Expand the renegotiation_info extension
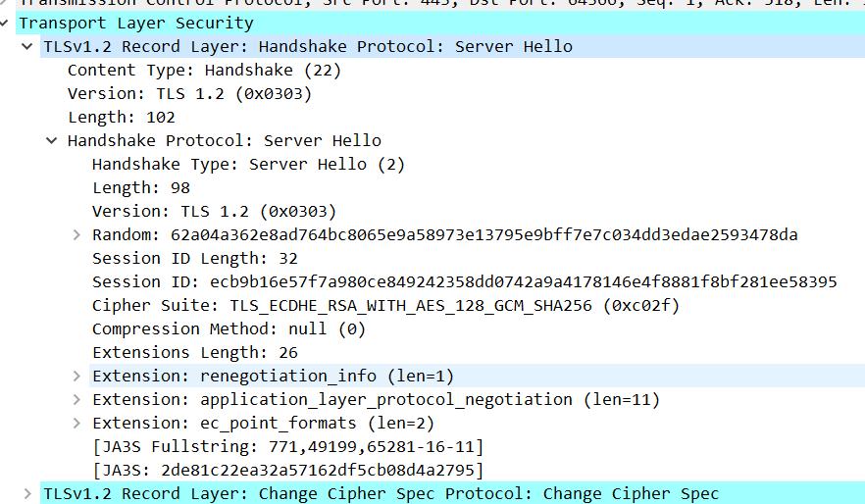Screen dimensions: 865x504 click(76, 376)
